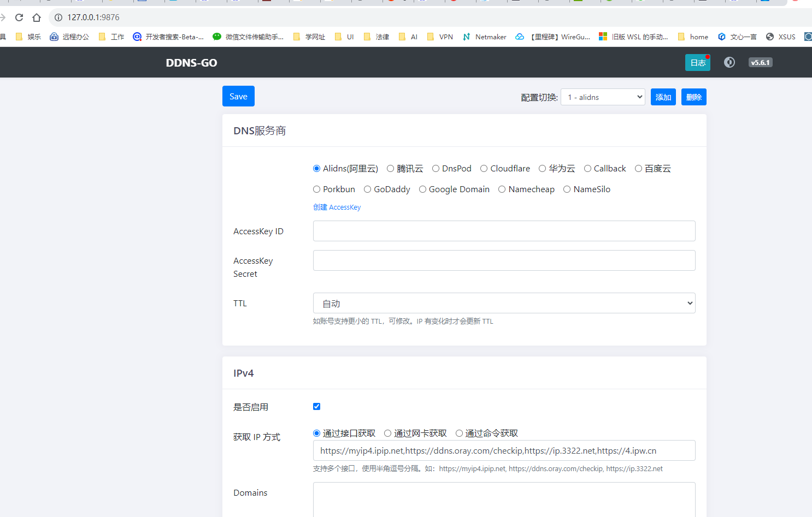The width and height of the screenshot is (812, 517).
Task: Select Google Domain DNS provider
Action: (422, 189)
